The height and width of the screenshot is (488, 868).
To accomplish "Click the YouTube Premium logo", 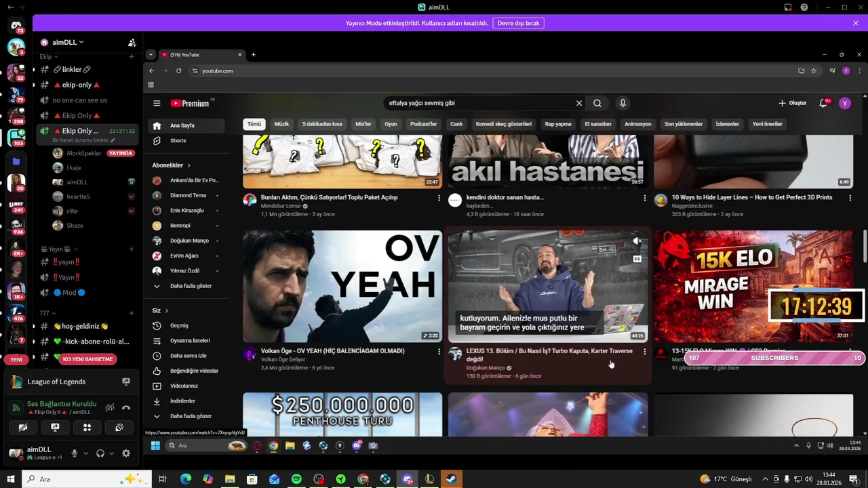I will click(x=191, y=103).
